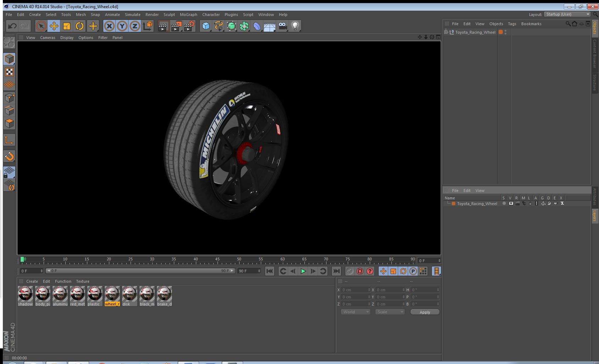This screenshot has height=364, width=599.
Task: Switch to Polygons mode
Action: point(9,123)
